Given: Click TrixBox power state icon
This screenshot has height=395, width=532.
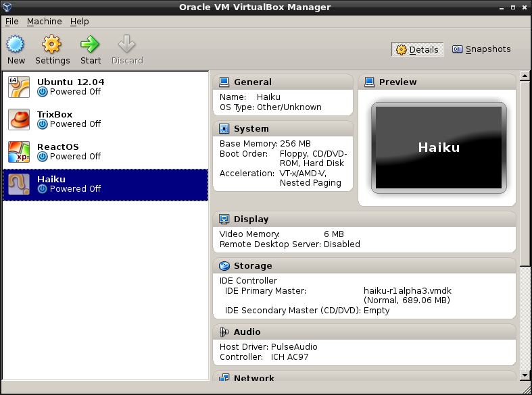Looking at the screenshot, I should (43, 124).
